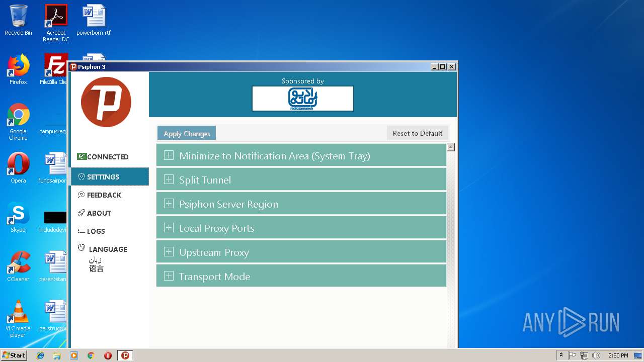This screenshot has height=362, width=644.
Task: Expand the Psiphon Server Region section
Action: [x=301, y=204]
